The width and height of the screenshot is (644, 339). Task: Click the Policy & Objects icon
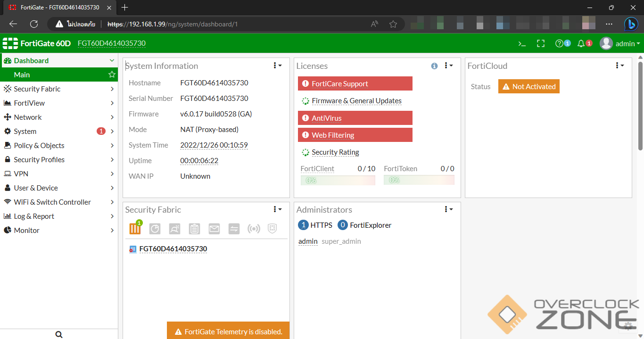click(x=7, y=145)
